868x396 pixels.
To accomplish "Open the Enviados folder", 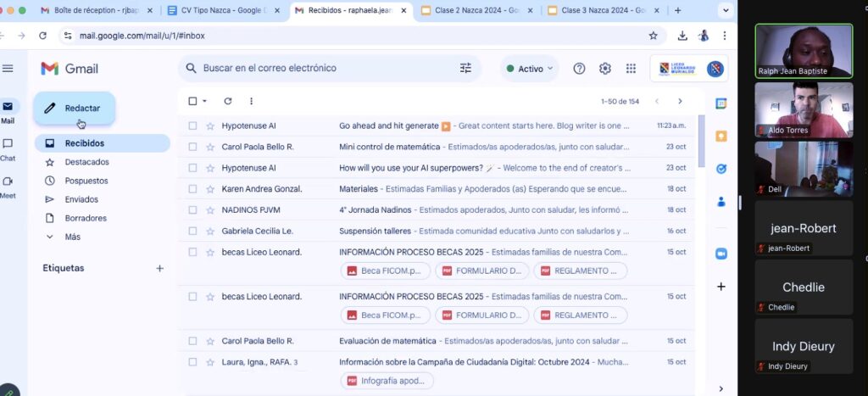I will [81, 199].
